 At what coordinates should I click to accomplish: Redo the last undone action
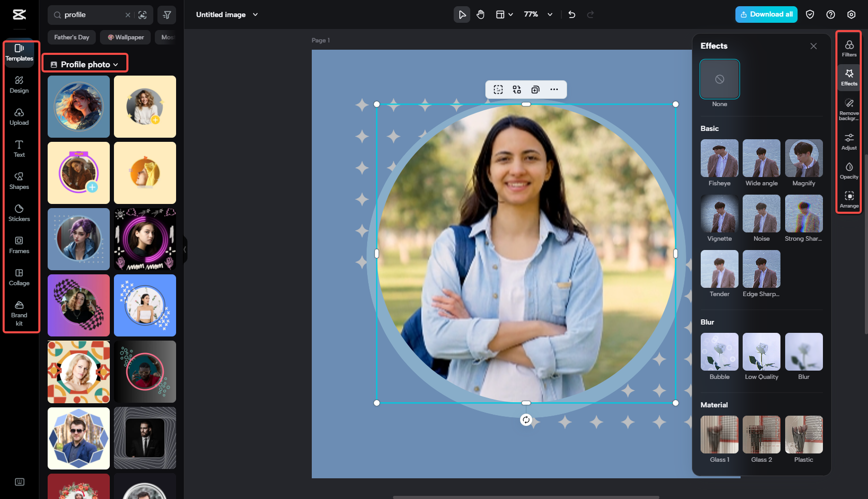[x=590, y=14]
